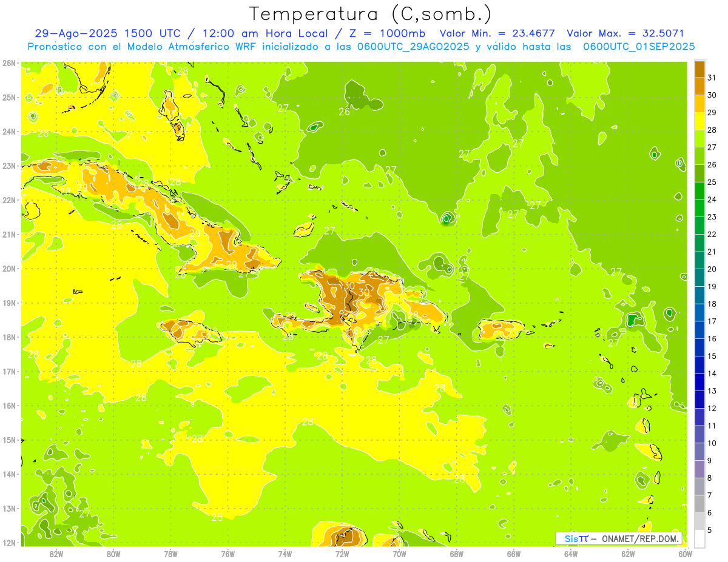
Task: Click legend value 18
Action: tap(712, 304)
